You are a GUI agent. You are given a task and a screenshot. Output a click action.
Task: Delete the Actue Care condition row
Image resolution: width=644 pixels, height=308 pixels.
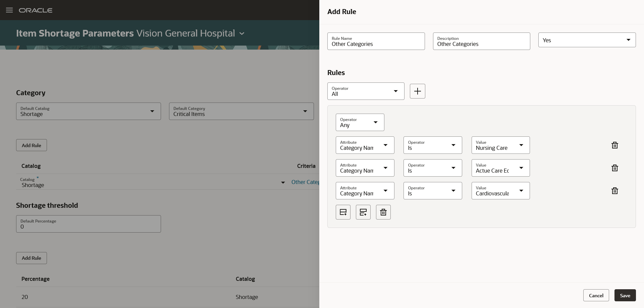coord(614,168)
